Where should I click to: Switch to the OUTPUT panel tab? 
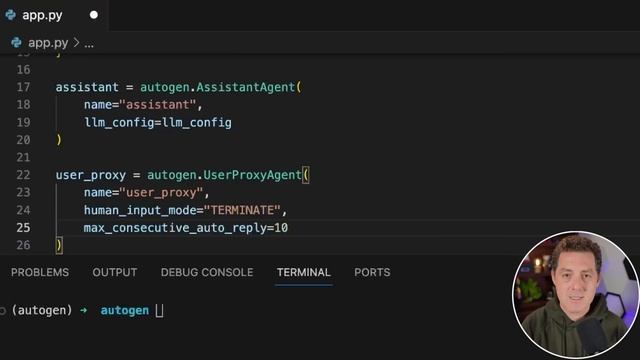tap(115, 272)
